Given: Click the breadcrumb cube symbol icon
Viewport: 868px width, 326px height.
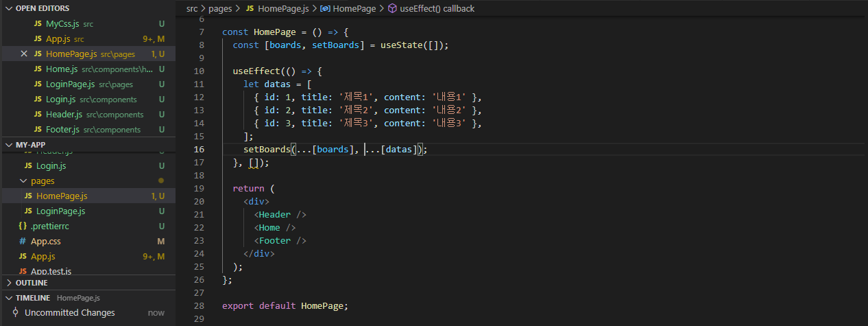Looking at the screenshot, I should (392, 9).
